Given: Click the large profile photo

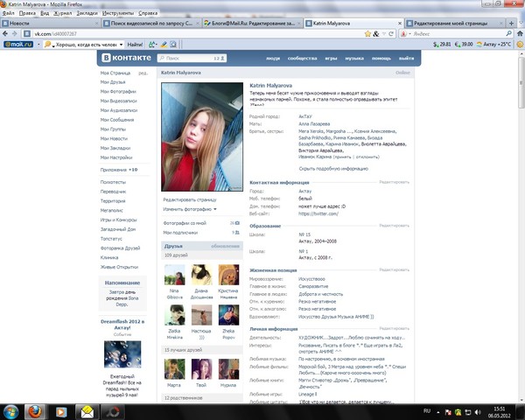Looking at the screenshot, I should pyautogui.click(x=202, y=137).
